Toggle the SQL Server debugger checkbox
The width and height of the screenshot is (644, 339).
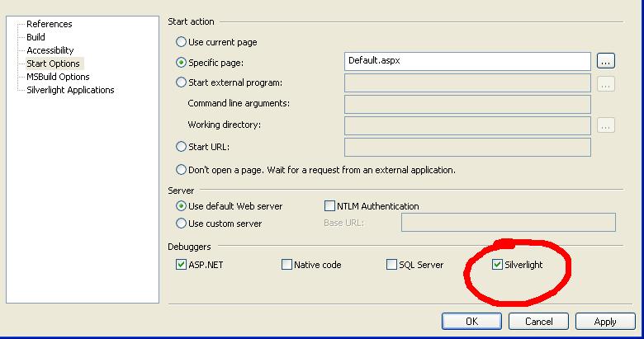pos(392,265)
